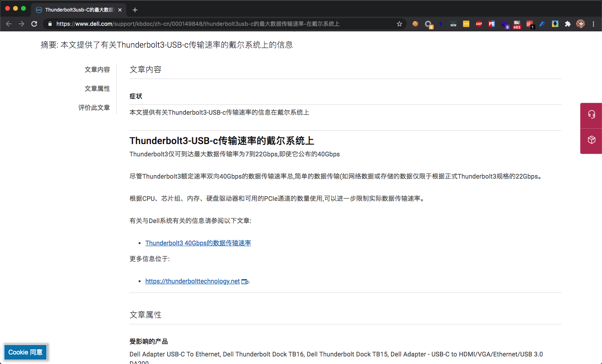The image size is (602, 364).
Task: Jump to 文章内容 in sidebar
Action: click(97, 69)
